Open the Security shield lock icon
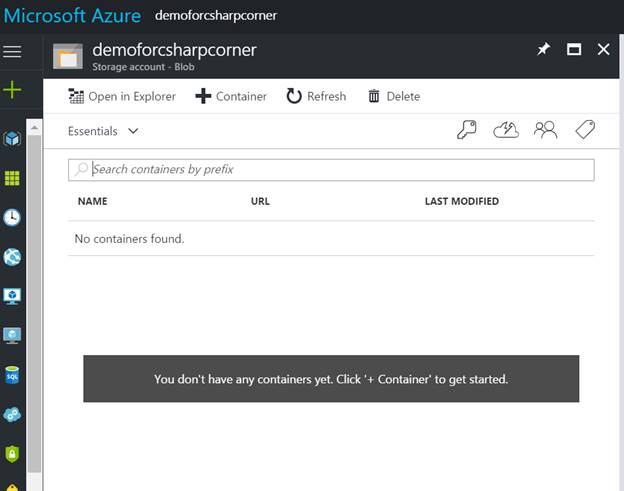Viewport: 624px width, 491px height. coord(12,454)
